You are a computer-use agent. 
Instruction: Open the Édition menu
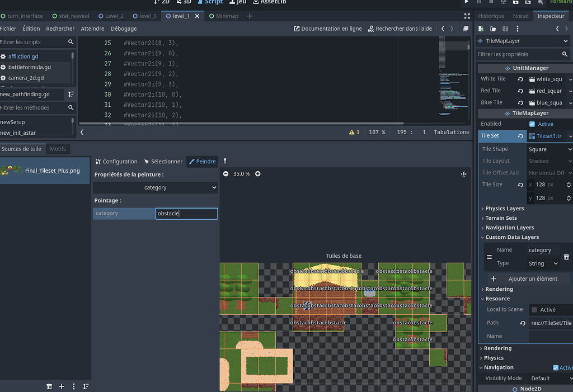click(31, 29)
